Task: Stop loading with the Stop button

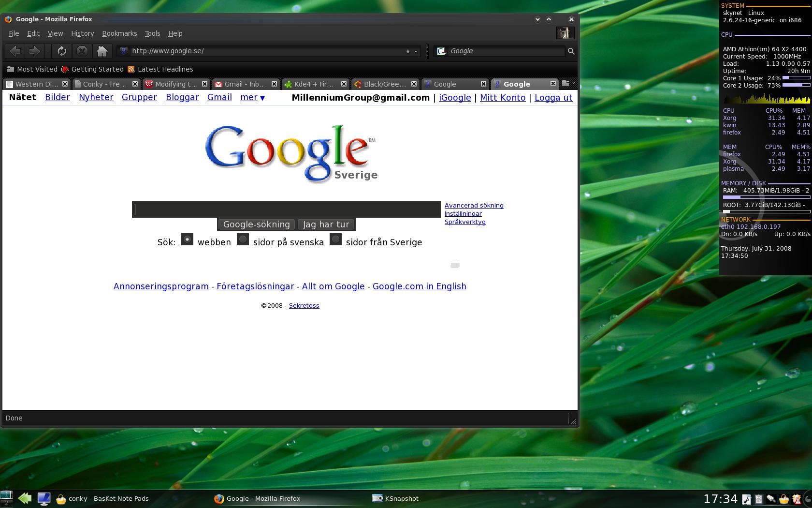Action: pyautogui.click(x=82, y=51)
